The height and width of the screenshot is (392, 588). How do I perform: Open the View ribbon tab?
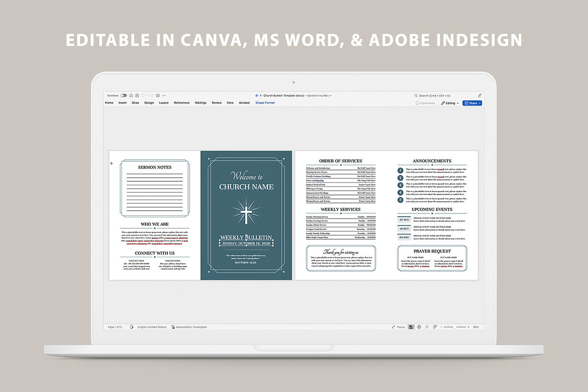pos(230,103)
